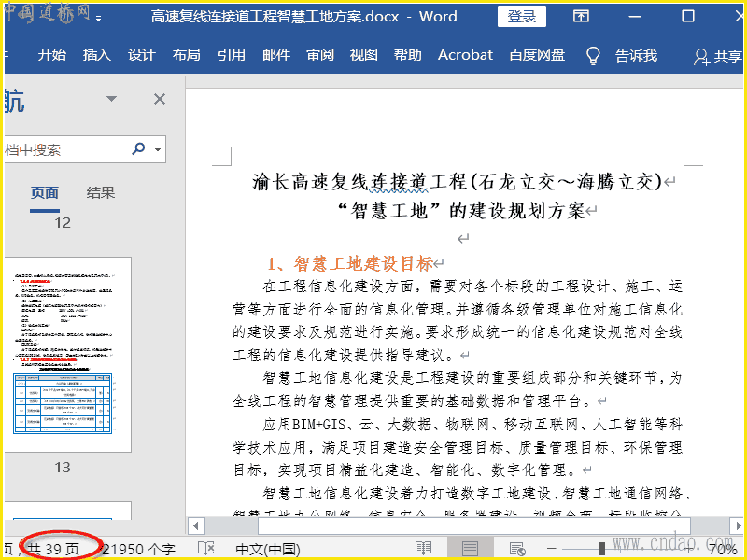Click the page label 13
747x560 pixels.
point(63,468)
